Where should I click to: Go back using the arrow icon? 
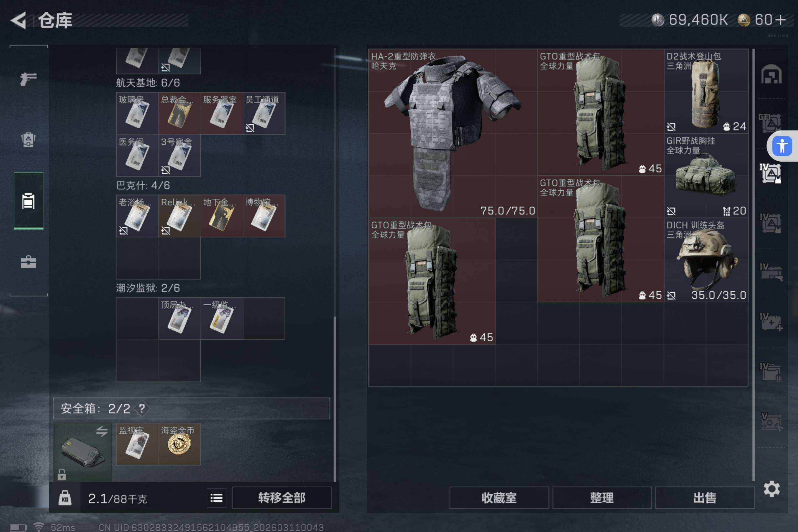[19, 20]
